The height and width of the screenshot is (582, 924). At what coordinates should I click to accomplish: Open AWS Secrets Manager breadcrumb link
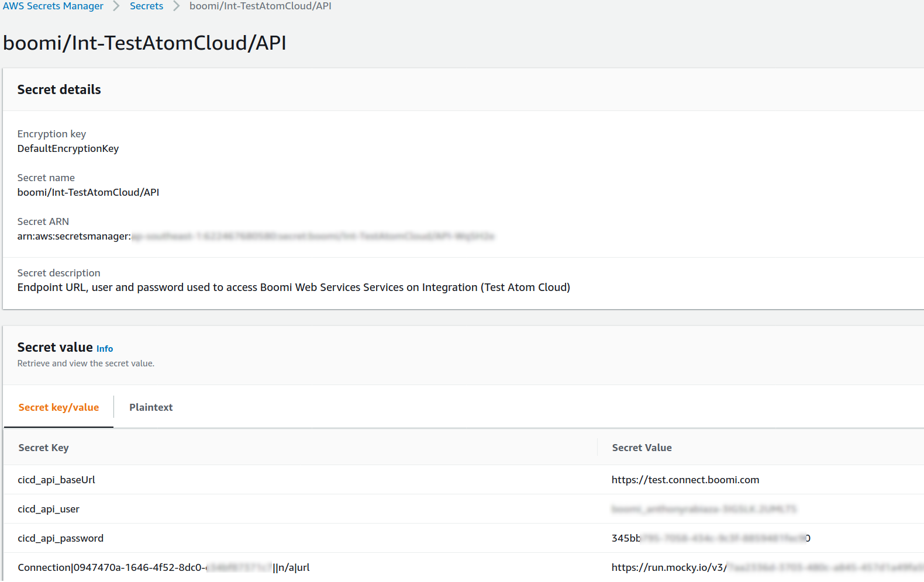(53, 6)
